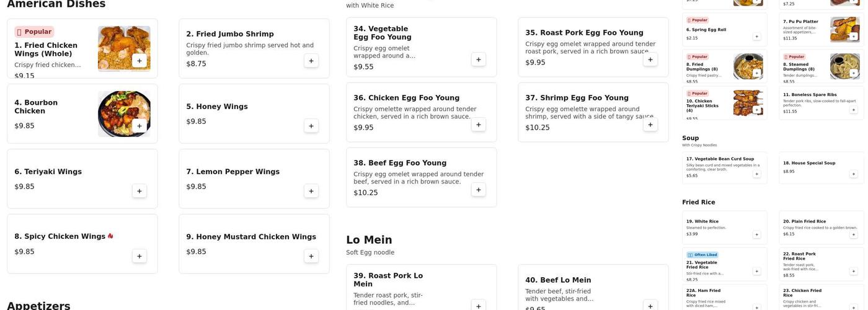Add House Special Soup to order
The height and width of the screenshot is (310, 868).
click(x=853, y=174)
